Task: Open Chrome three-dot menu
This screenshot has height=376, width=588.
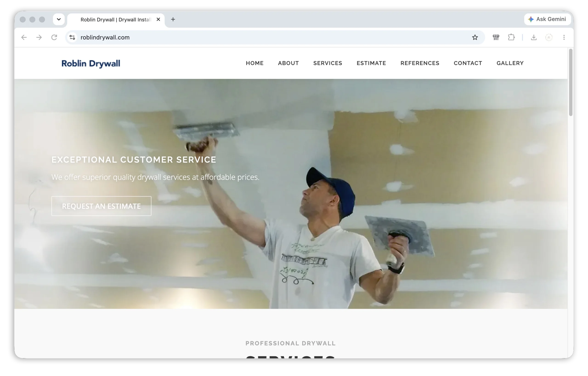Action: click(564, 37)
